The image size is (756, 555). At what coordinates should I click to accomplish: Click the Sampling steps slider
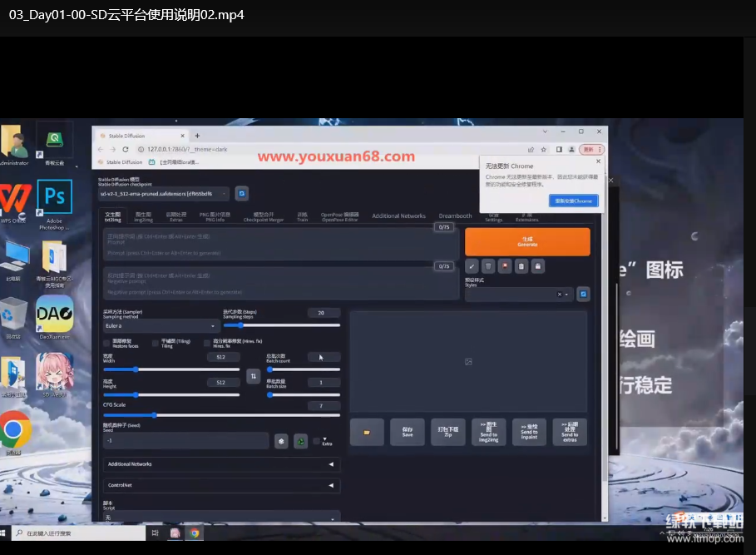282,325
